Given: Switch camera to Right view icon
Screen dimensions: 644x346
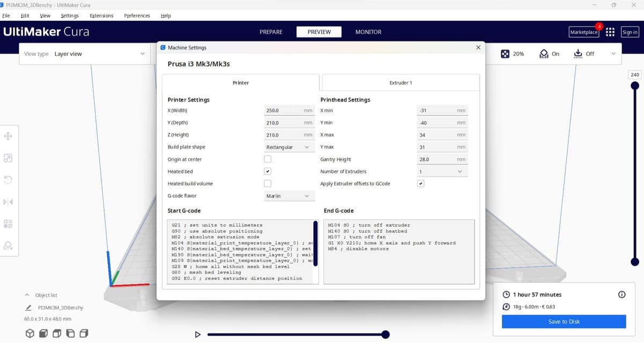Looking at the screenshot, I should click(84, 334).
